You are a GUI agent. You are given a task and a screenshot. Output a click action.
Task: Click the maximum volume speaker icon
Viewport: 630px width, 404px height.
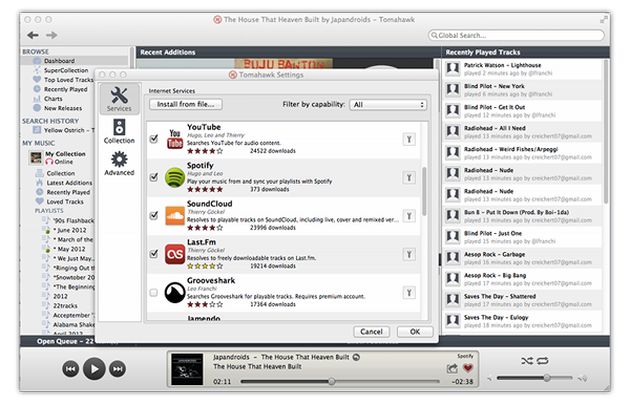click(583, 378)
